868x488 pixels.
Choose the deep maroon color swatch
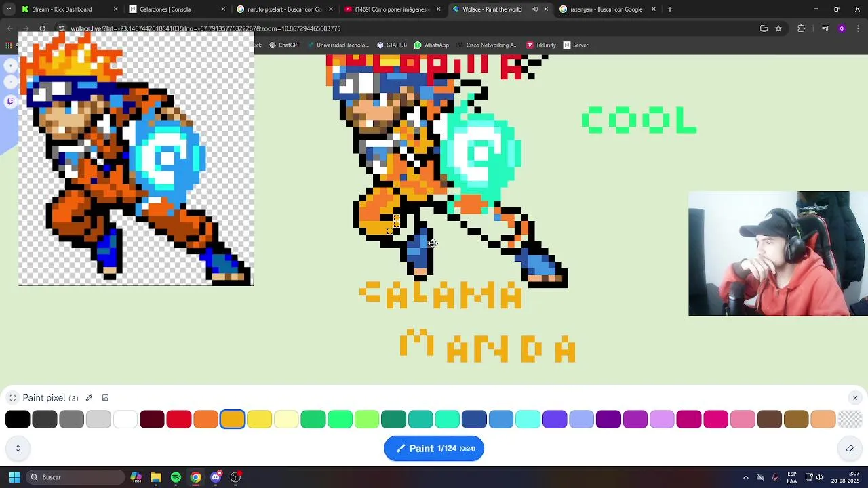point(152,420)
